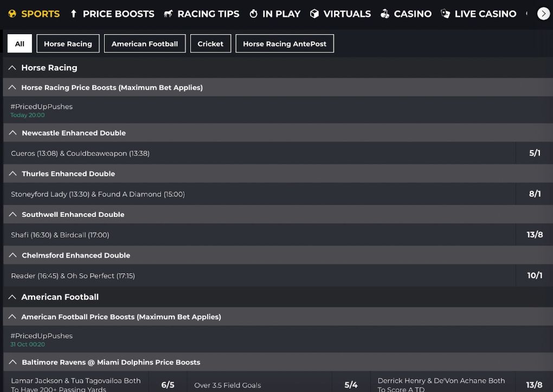Select 6/5 odds on Lamar Jackson boost

click(x=168, y=384)
